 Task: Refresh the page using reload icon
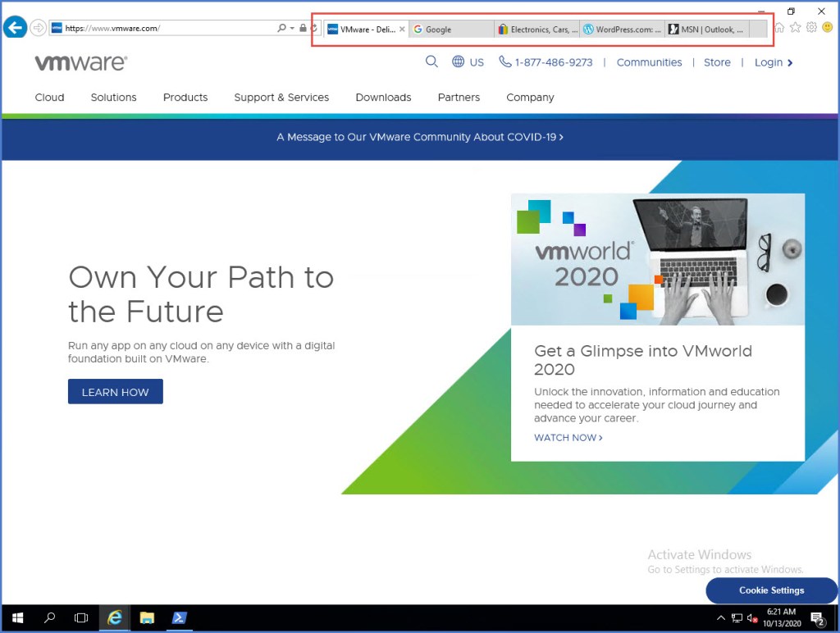313,29
